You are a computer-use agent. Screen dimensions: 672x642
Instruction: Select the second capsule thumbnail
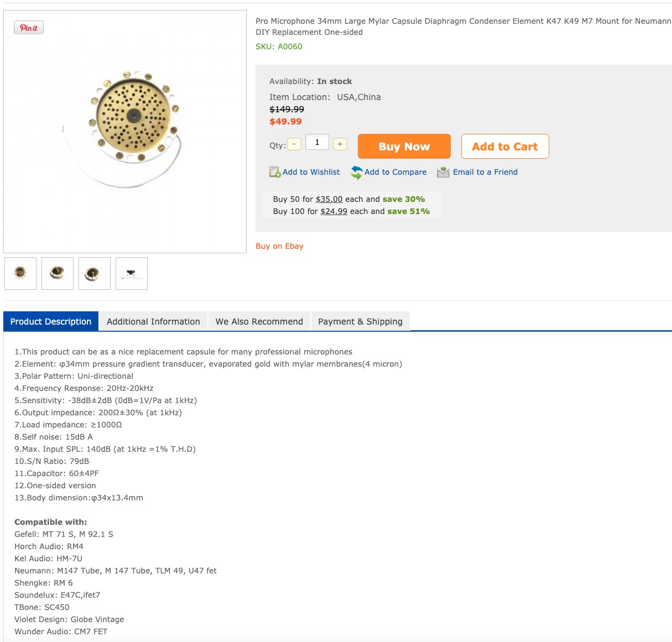tap(58, 273)
